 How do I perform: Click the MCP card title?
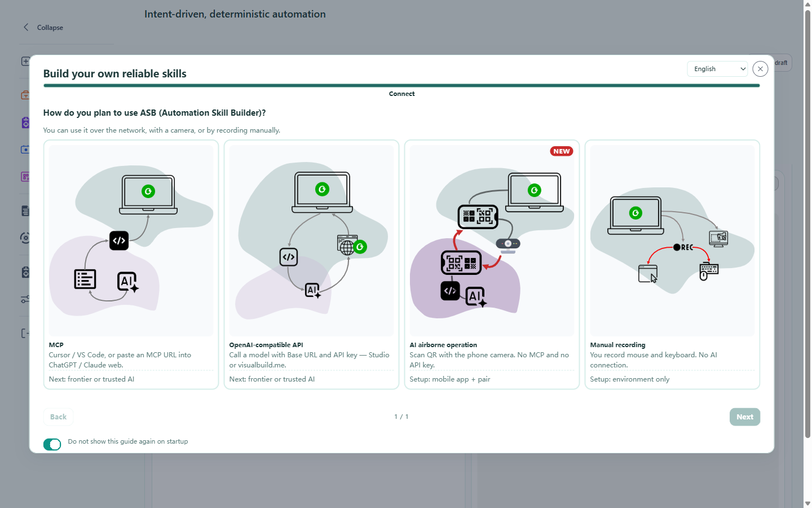click(56, 345)
